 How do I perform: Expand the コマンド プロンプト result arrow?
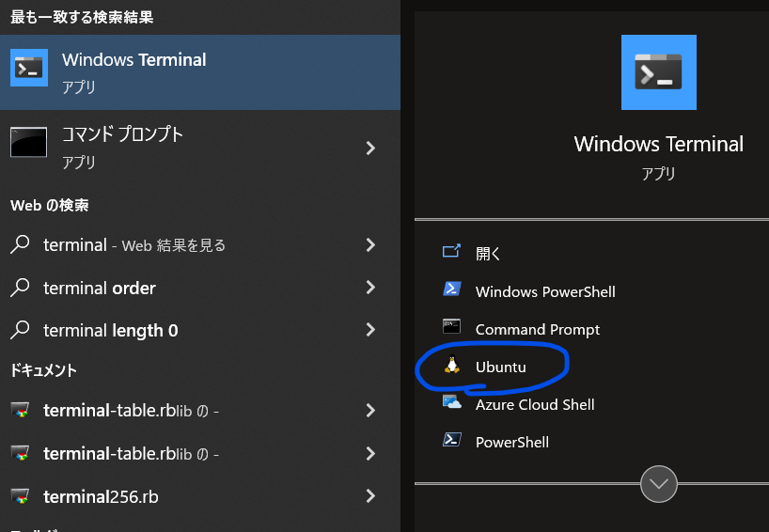click(370, 148)
